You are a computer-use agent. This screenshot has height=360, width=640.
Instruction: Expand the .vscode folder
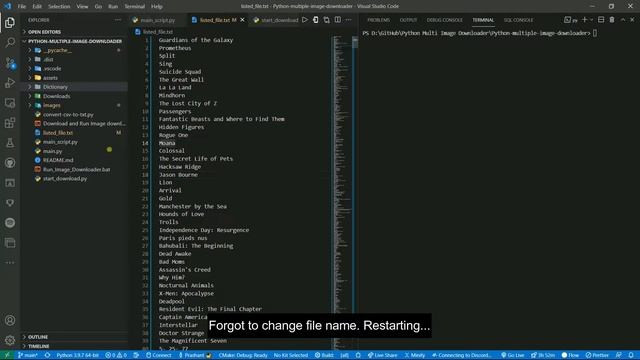[52, 69]
